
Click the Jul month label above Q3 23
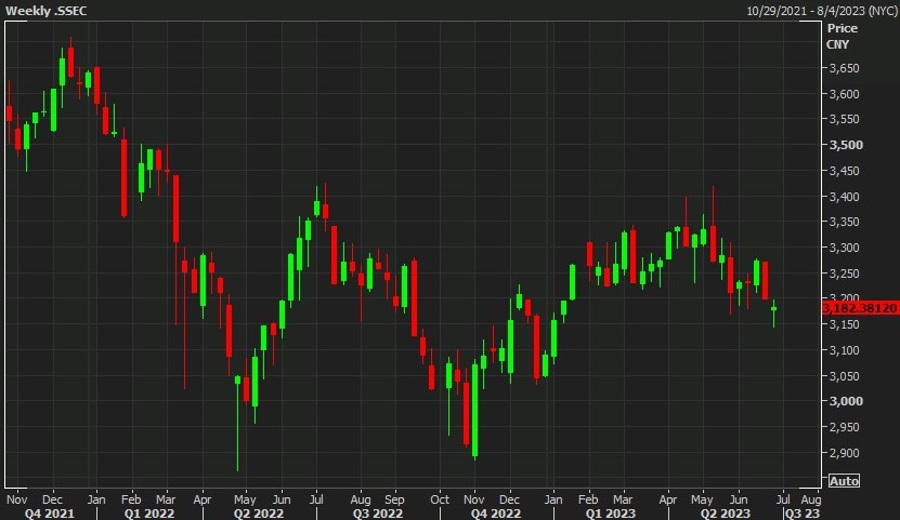point(783,499)
